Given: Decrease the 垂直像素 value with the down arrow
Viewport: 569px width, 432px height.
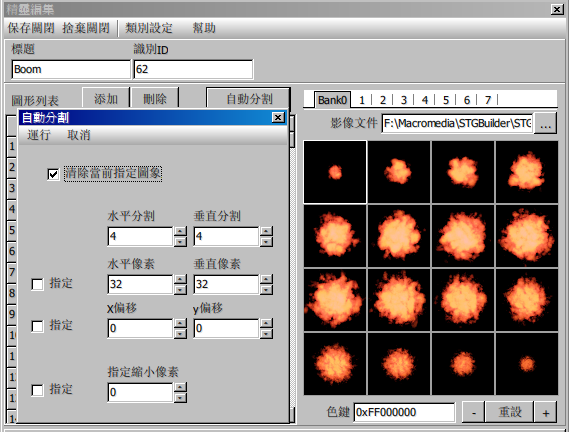Looking at the screenshot, I should (266, 289).
